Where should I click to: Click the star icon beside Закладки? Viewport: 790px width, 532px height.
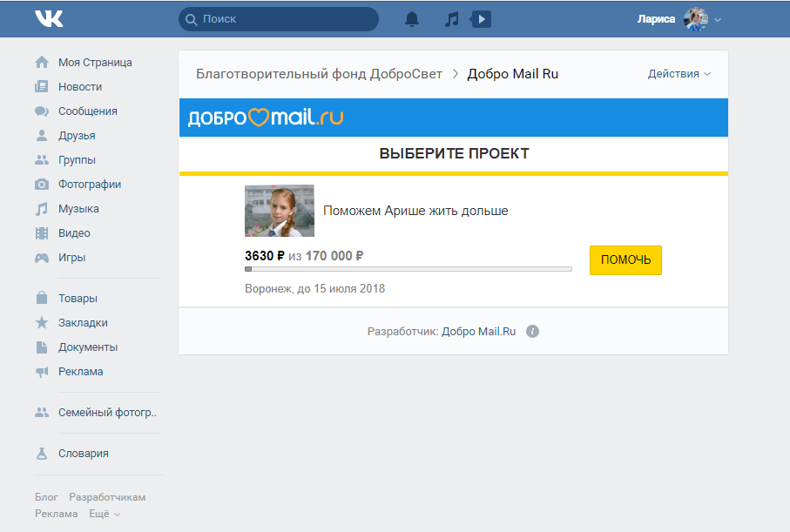click(42, 322)
